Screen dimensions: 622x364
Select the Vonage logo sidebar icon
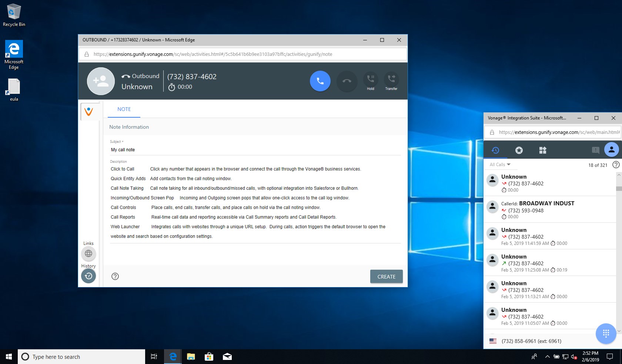pos(89,111)
